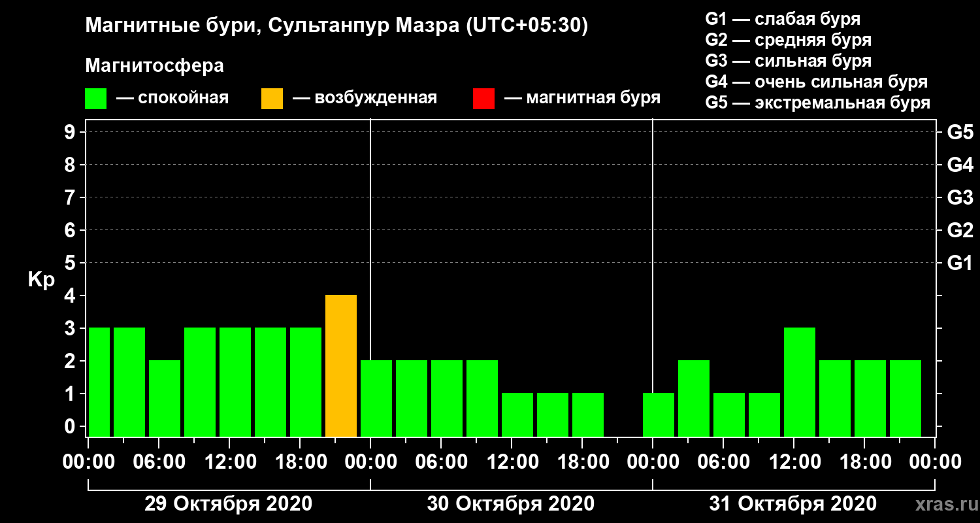Click the '06:00' time label under 30 October
This screenshot has width=980, height=523.
click(x=441, y=462)
